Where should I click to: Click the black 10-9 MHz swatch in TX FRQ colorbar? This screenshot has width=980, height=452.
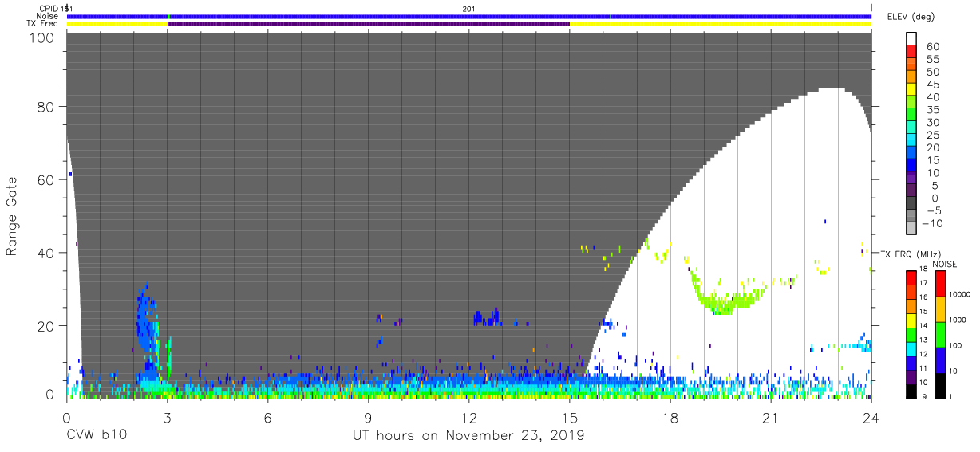pyautogui.click(x=911, y=390)
